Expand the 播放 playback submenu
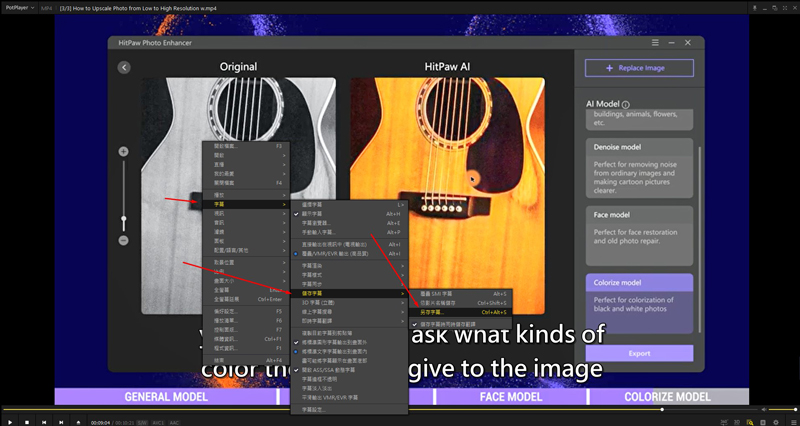 tap(246, 195)
